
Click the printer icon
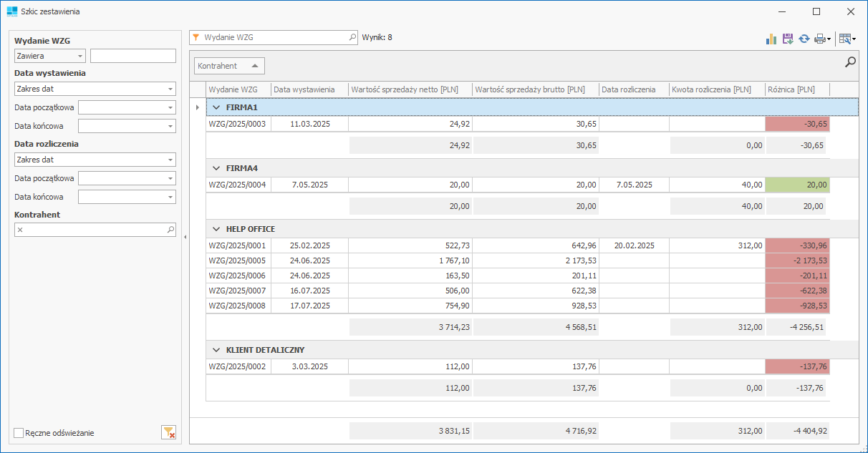820,39
